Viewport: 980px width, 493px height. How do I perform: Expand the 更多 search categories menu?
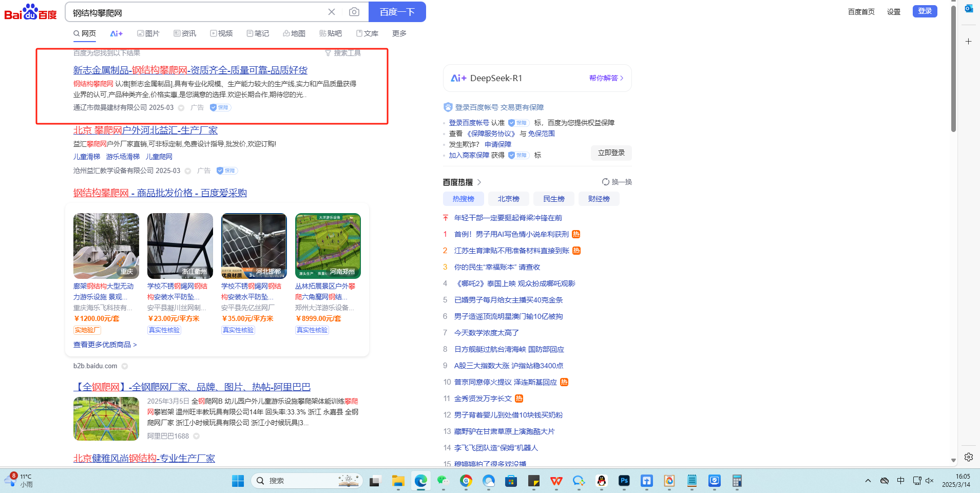click(x=399, y=33)
